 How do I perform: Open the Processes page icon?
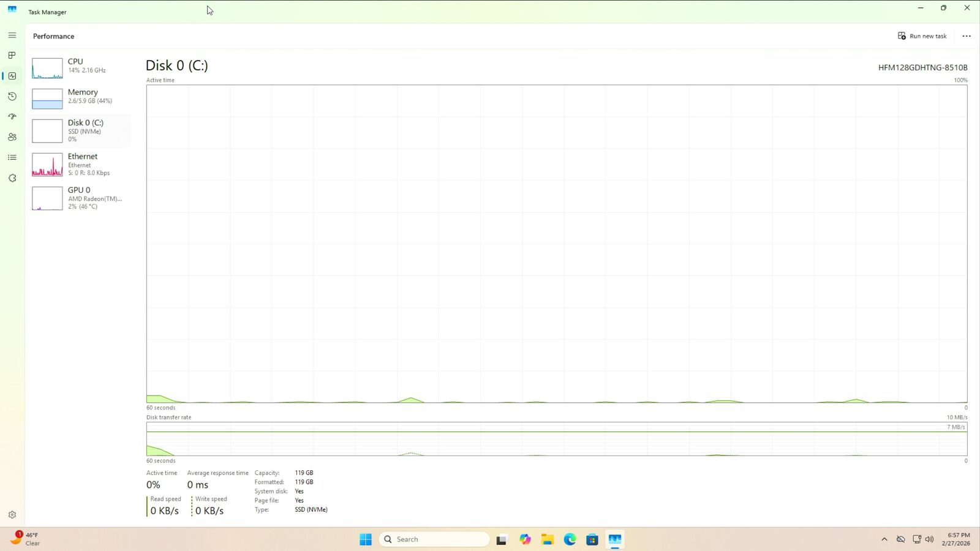[12, 56]
